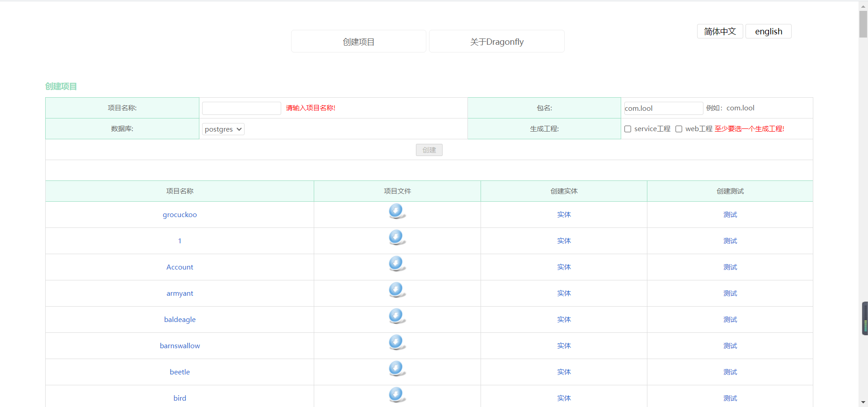Click 测试 link for bird

(x=730, y=398)
